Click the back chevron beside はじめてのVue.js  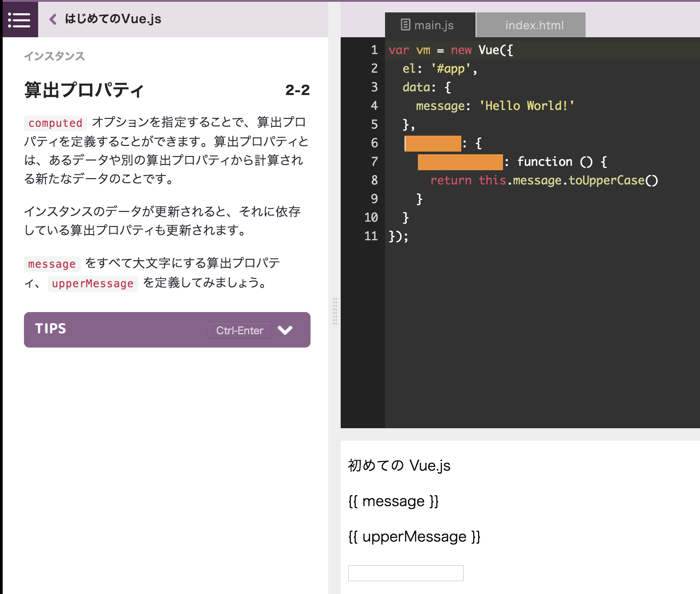tap(53, 19)
